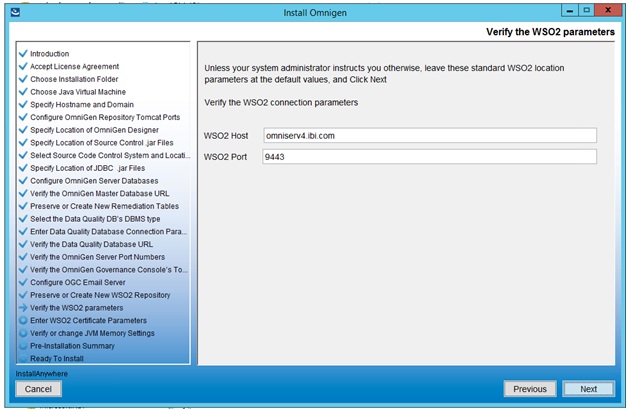Select Preserve or Create New Remediation Tables step

coord(105,206)
